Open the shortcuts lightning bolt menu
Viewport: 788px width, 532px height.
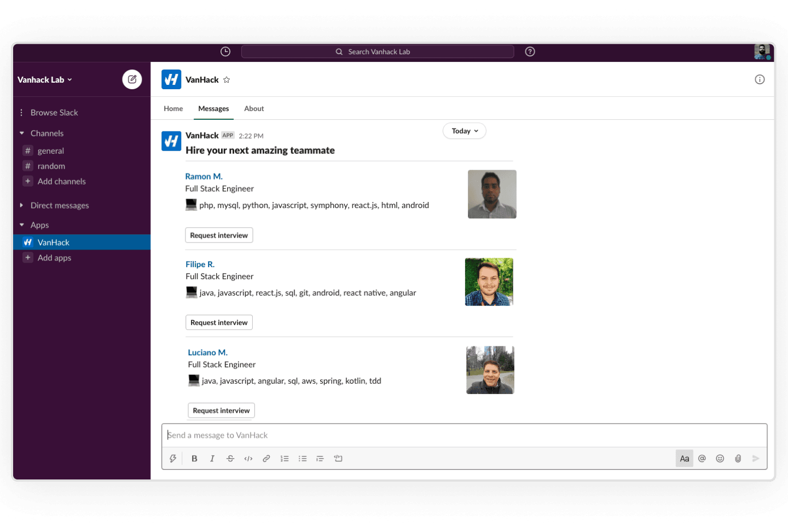pos(173,459)
